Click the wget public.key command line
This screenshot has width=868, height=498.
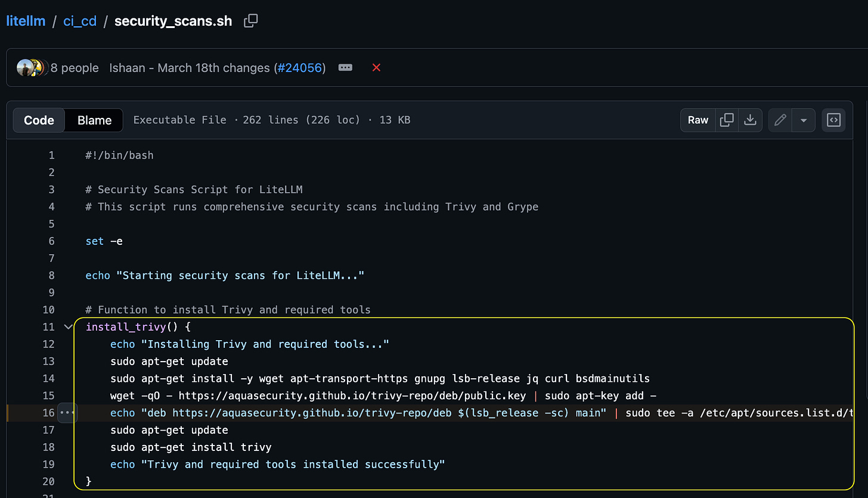point(383,396)
